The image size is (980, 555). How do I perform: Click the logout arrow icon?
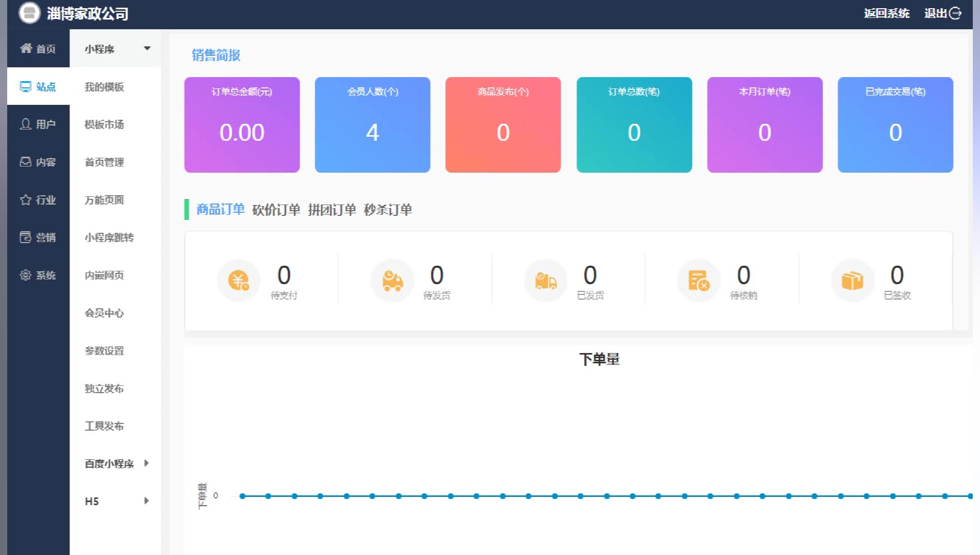click(x=955, y=13)
